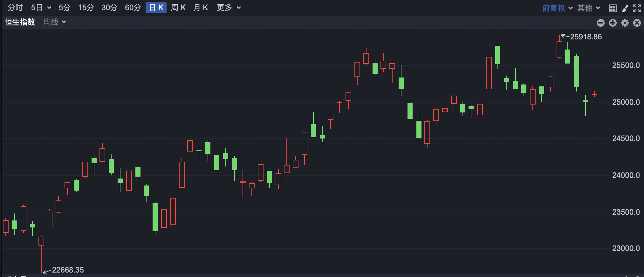Switch to the 5分 chart interval
This screenshot has width=644, height=277.
pos(64,8)
